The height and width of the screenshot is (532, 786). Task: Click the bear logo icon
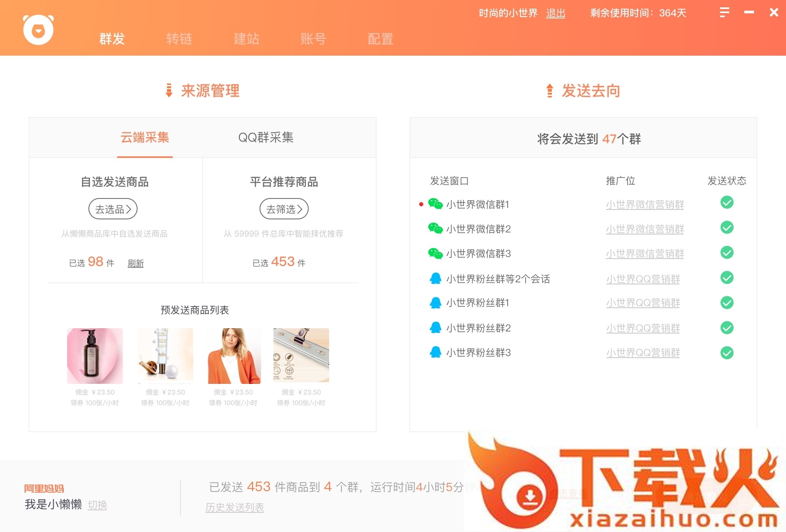click(x=38, y=29)
